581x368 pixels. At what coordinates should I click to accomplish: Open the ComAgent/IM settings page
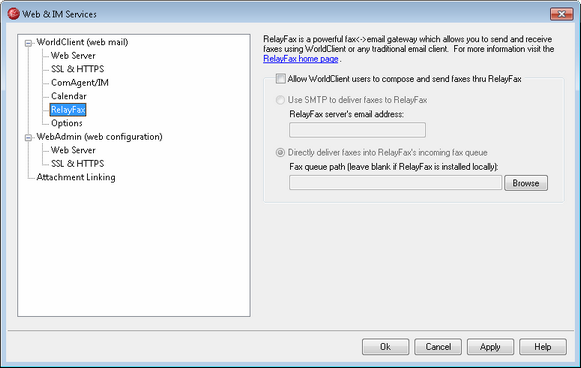tap(80, 83)
